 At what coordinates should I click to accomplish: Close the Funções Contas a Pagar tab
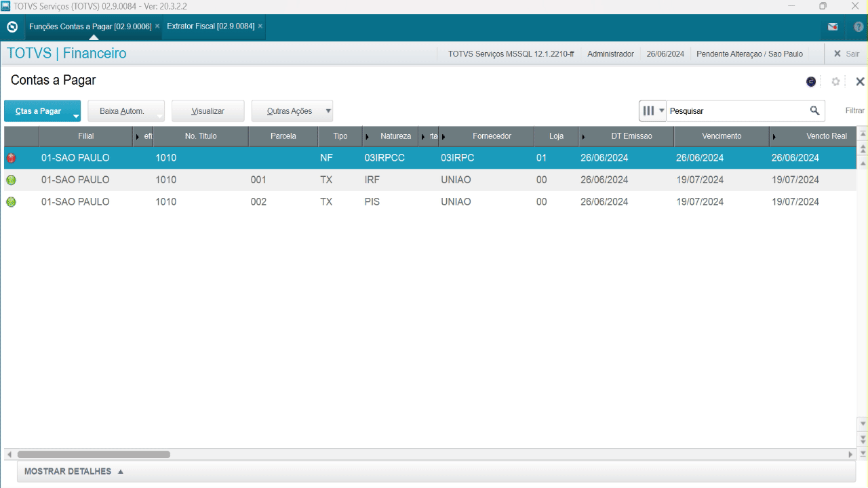157,26
